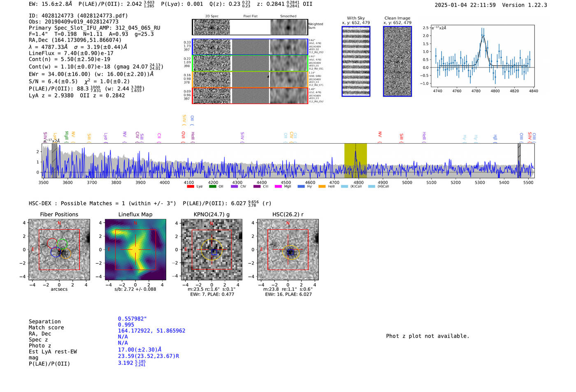
Task: Click the Smoothed column header
Action: tap(288, 16)
